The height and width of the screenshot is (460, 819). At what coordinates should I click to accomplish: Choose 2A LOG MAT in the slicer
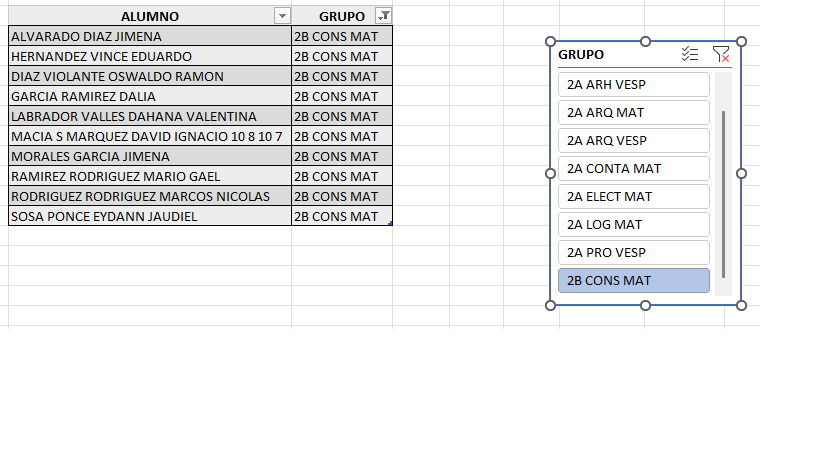[633, 225]
